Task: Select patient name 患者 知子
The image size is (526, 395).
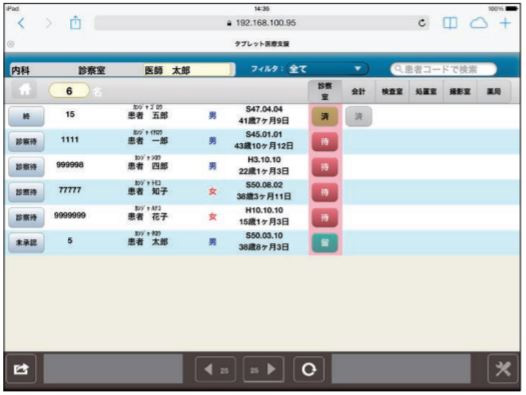Action: (148, 192)
